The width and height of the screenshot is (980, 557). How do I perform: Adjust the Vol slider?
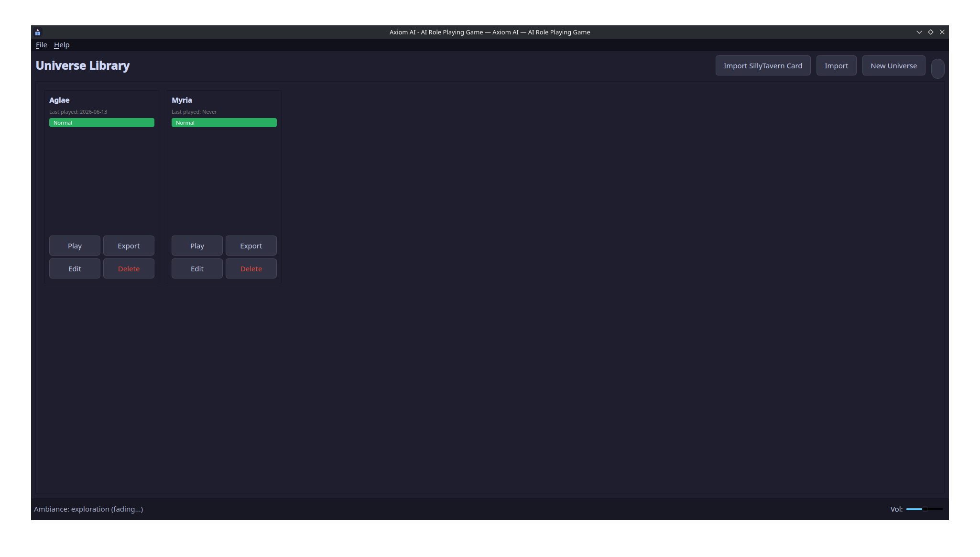925,509
